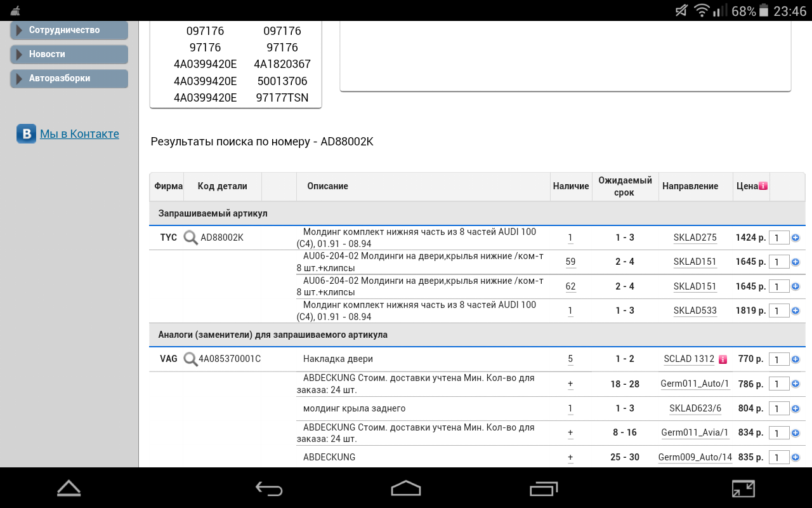812x508 pixels.
Task: Tap the recent apps navigation button
Action: (x=543, y=488)
